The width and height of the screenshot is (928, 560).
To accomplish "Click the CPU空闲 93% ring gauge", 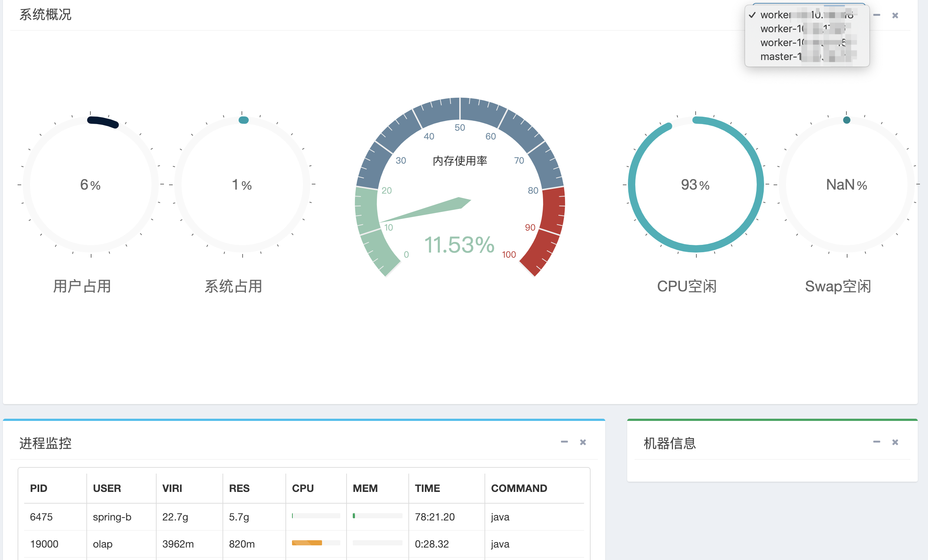I will [695, 184].
